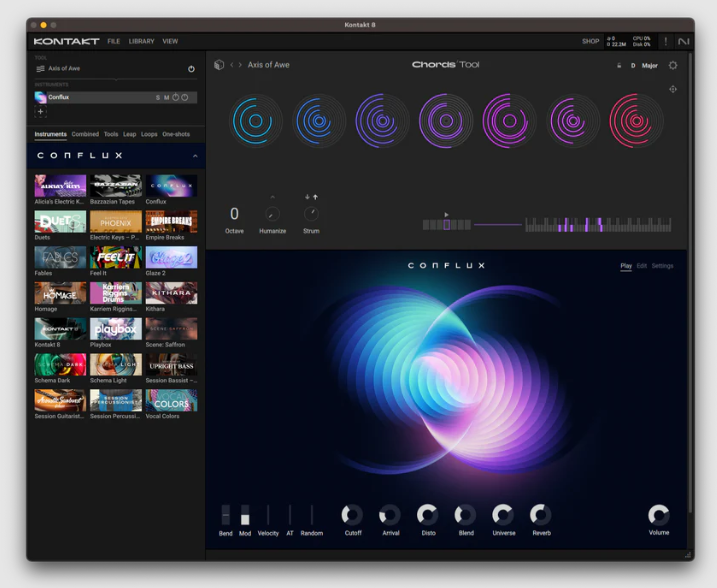Click the Octave value 0

(234, 214)
